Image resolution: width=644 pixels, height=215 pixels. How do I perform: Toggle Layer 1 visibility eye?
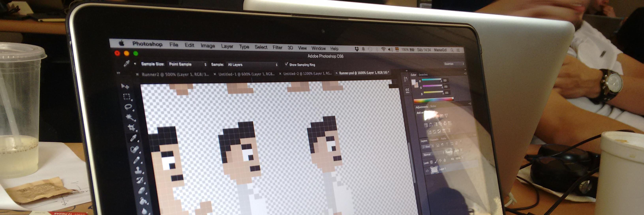427,171
